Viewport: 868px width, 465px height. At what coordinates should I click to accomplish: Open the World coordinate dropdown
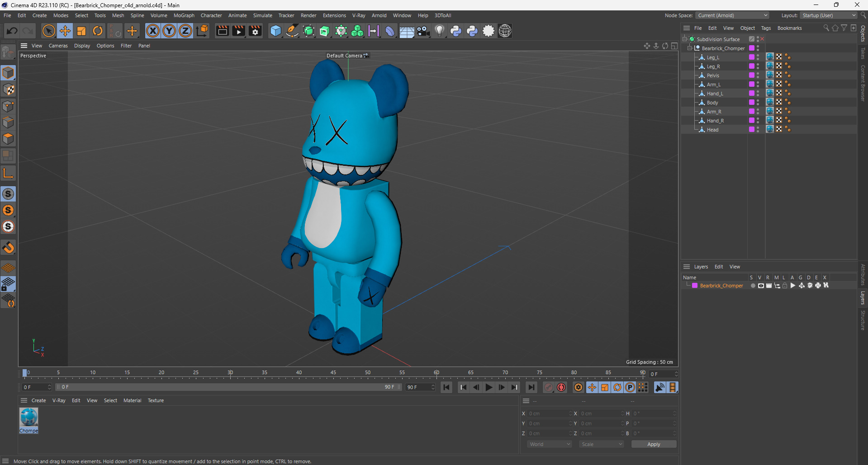point(550,444)
